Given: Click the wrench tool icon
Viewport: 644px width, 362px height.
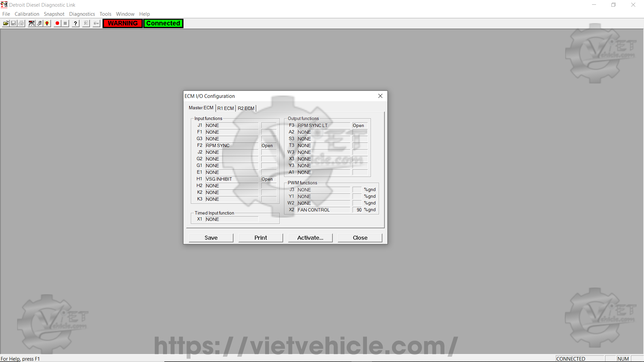Looking at the screenshot, I should (x=39, y=23).
